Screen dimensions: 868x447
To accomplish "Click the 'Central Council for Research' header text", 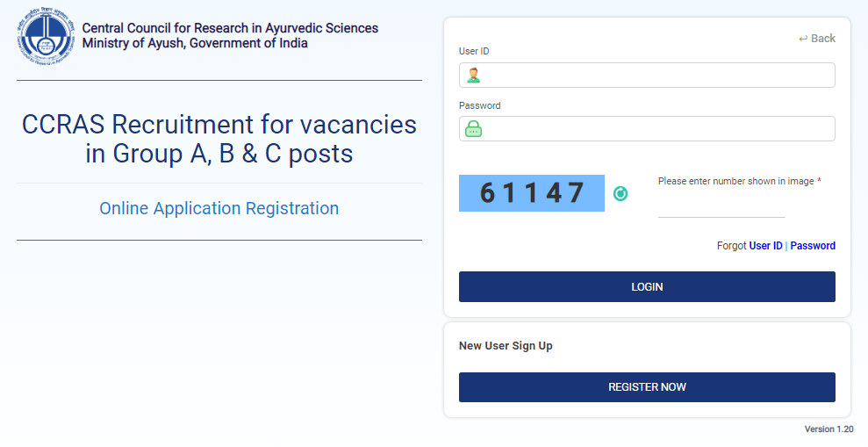I will [230, 28].
